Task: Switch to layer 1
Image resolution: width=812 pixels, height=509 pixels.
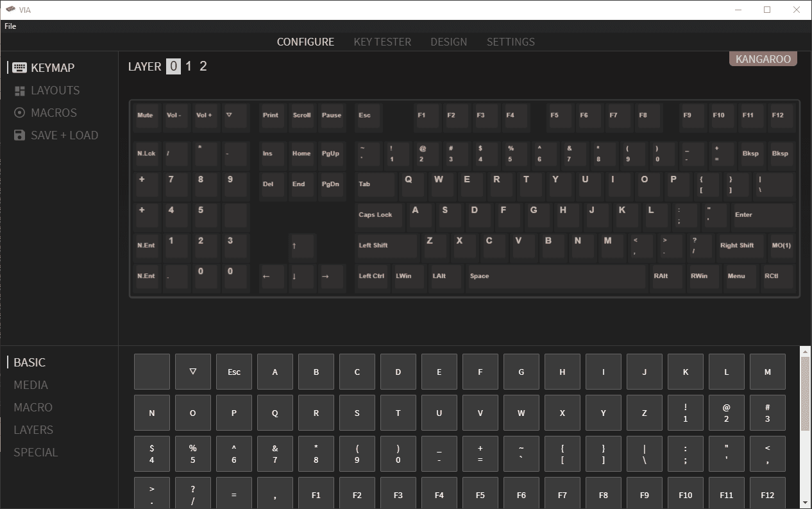Action: (189, 67)
